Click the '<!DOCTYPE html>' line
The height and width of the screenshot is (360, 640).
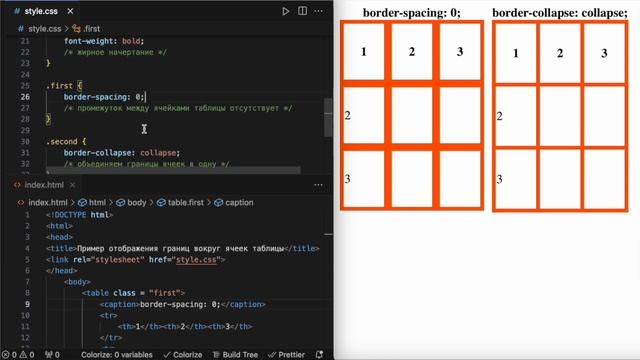coord(79,215)
